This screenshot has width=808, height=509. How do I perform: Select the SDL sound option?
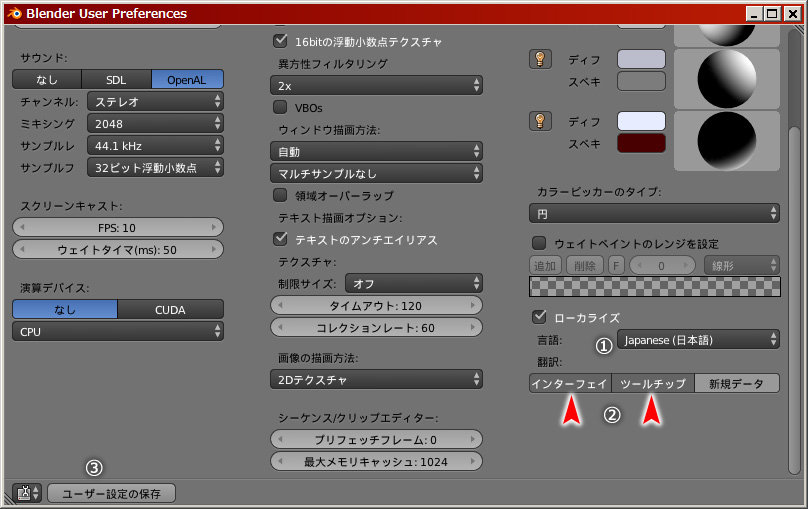click(116, 79)
